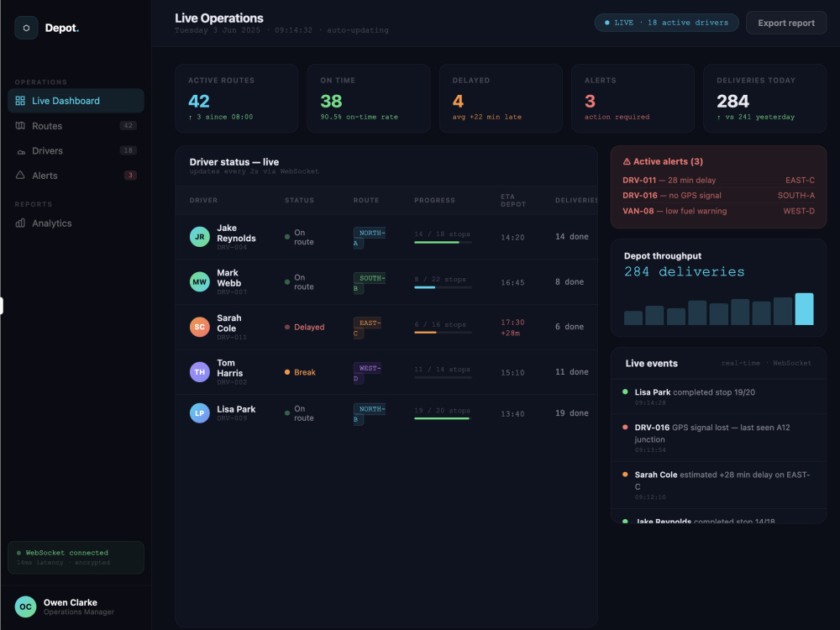Open the Analytics reports page
The image size is (840, 630).
point(76,223)
